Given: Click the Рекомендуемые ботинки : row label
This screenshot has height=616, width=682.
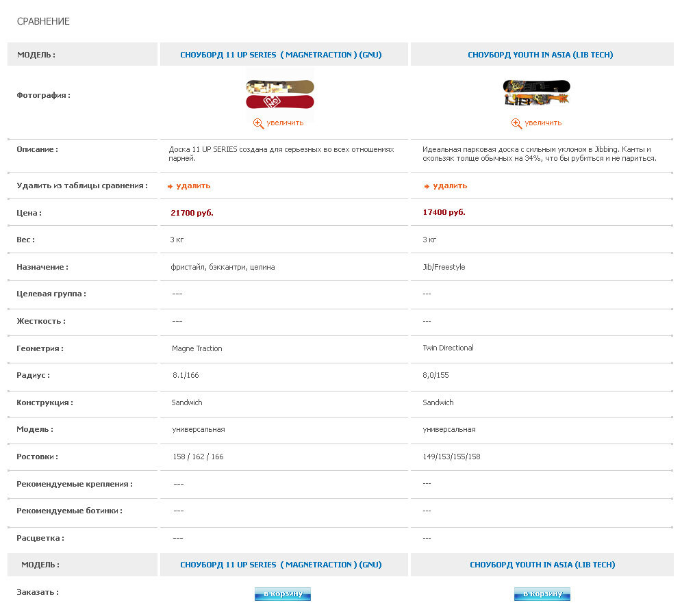Looking at the screenshot, I should [x=70, y=511].
